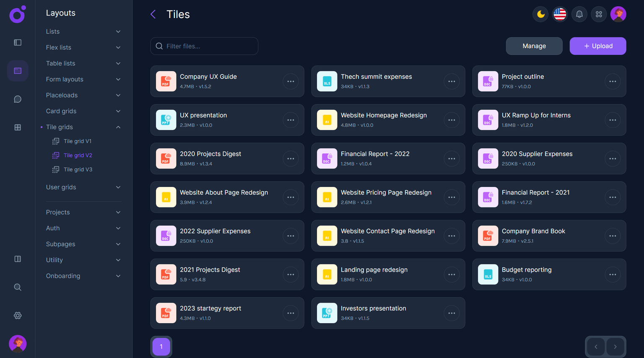Image resolution: width=644 pixels, height=358 pixels.
Task: Click the search icon in left sidebar
Action: (18, 287)
